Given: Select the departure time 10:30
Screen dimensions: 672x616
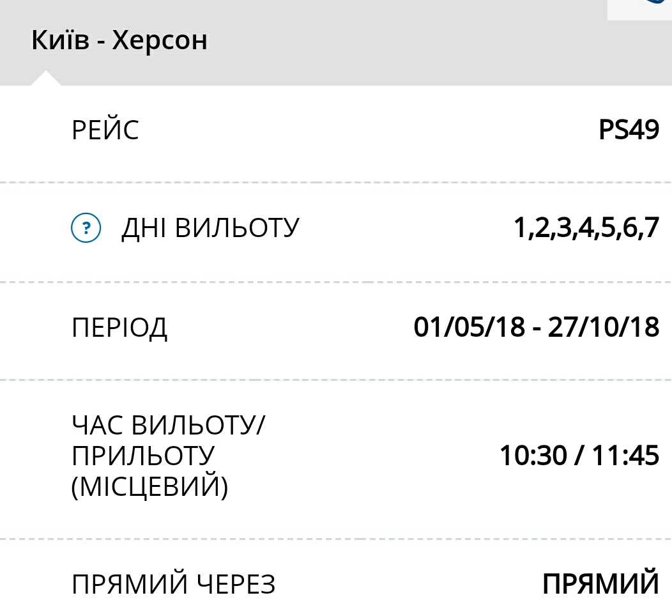Looking at the screenshot, I should tap(533, 457).
